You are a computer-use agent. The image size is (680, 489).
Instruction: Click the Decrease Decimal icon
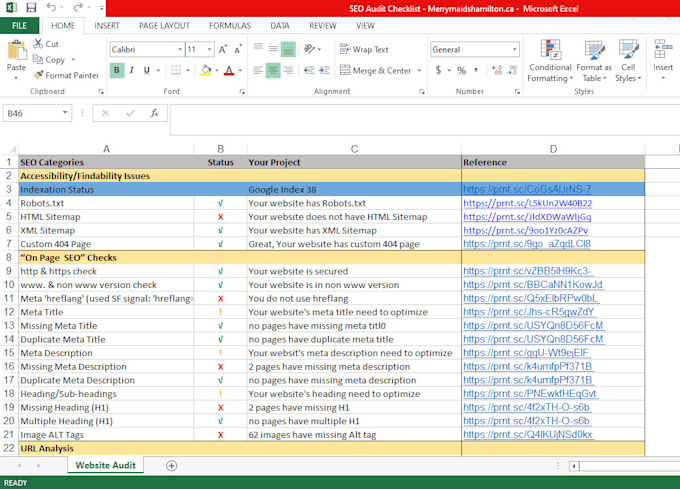513,70
